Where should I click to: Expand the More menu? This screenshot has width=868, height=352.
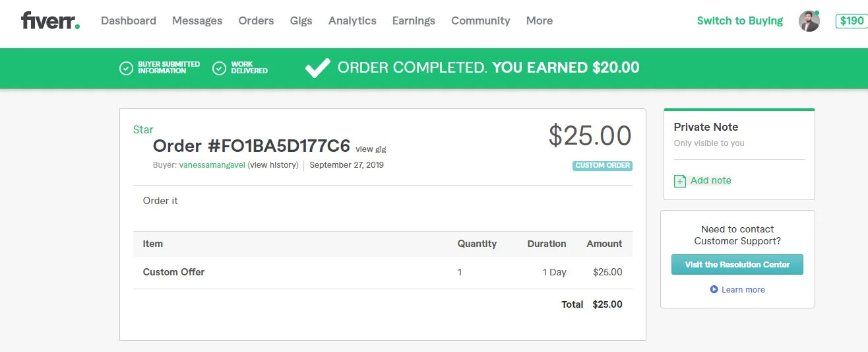point(540,20)
